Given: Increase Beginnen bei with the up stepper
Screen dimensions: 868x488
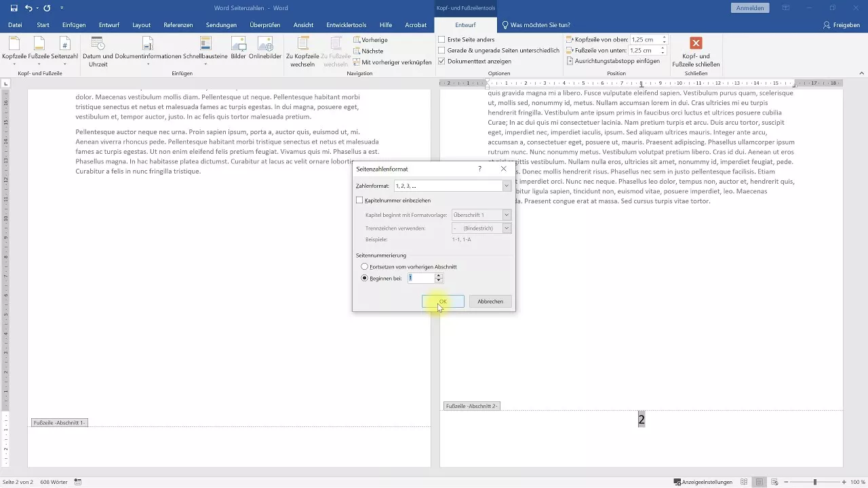Looking at the screenshot, I should 438,276.
